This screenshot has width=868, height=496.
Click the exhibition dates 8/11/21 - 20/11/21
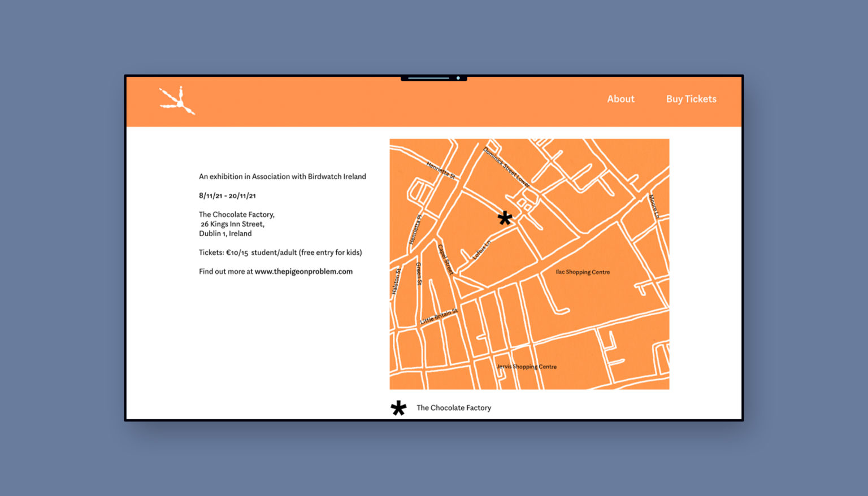[x=227, y=196]
